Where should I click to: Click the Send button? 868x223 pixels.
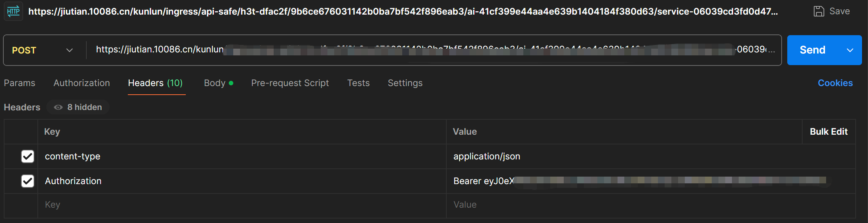(813, 50)
